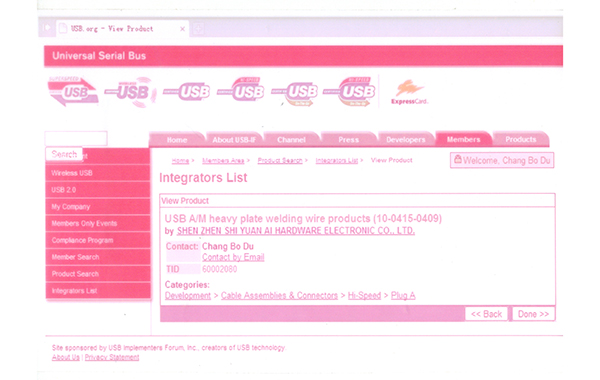Click the third certified USB logo

click(x=187, y=92)
